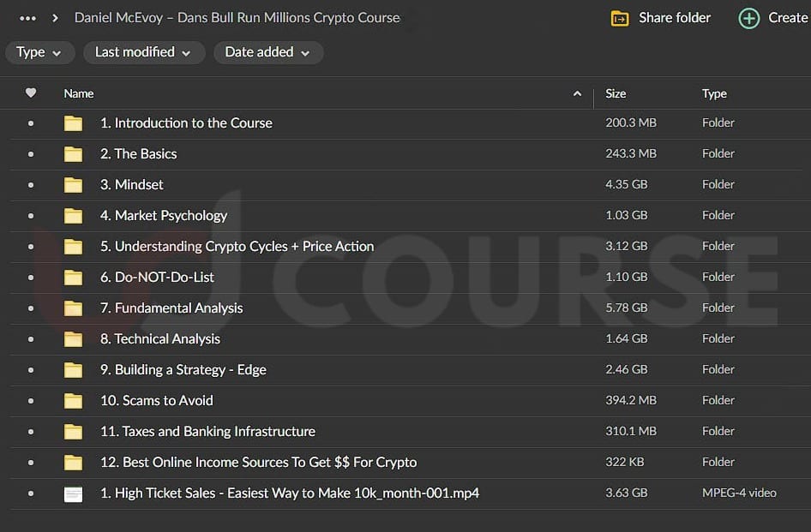Viewport: 811px width, 532px height.
Task: Toggle favorite dot for Fundamental Analysis row
Action: tap(31, 308)
